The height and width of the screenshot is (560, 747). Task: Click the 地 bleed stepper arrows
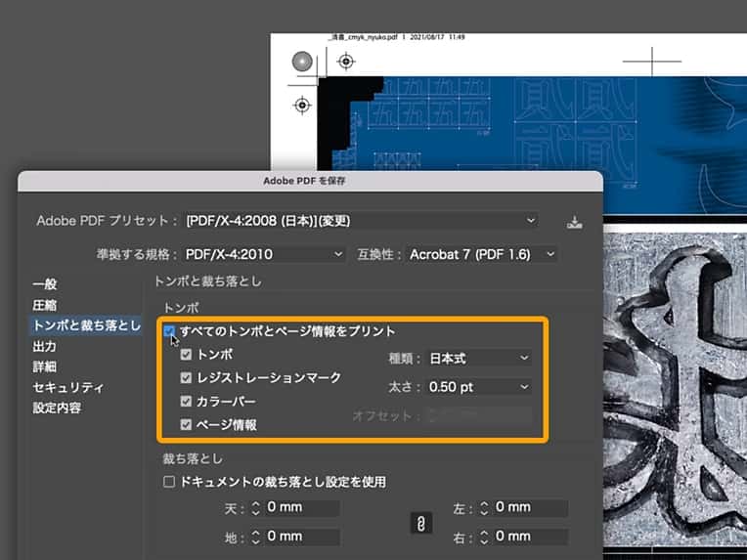(x=255, y=538)
